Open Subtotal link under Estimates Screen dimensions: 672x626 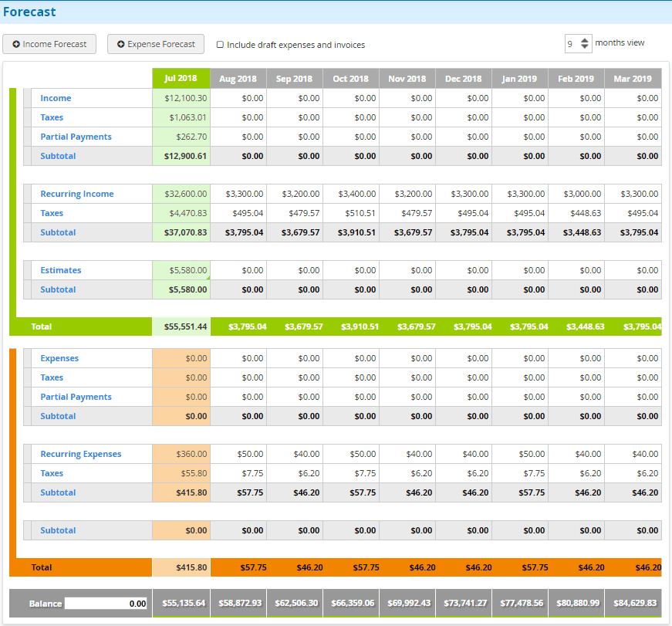[x=58, y=289]
